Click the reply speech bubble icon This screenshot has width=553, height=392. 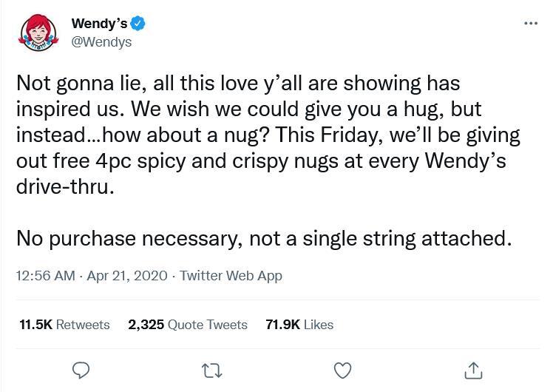(82, 369)
